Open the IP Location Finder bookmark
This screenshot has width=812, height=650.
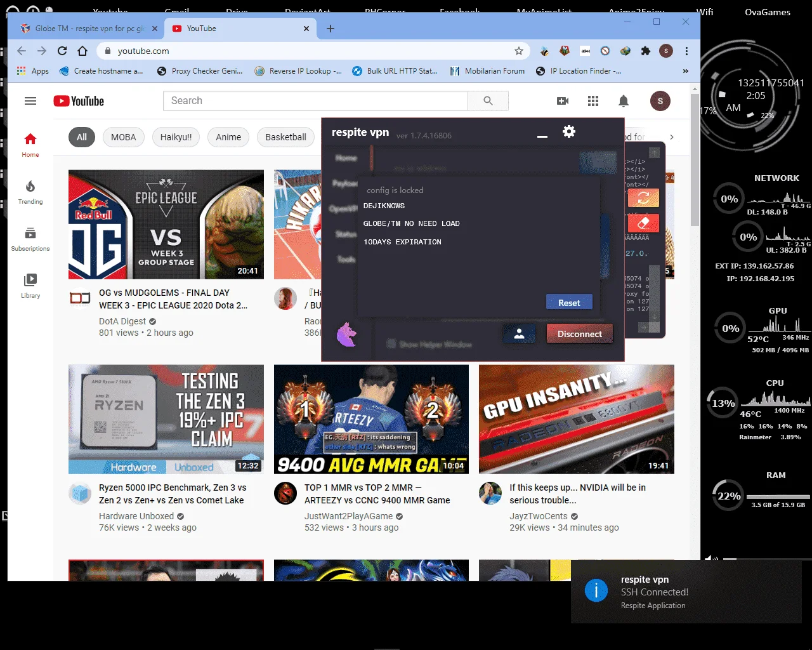[x=579, y=71]
